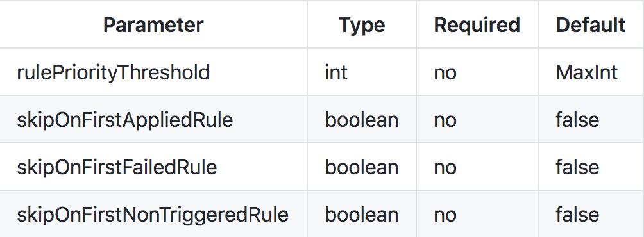
Task: Click the Type column header
Action: [362, 25]
